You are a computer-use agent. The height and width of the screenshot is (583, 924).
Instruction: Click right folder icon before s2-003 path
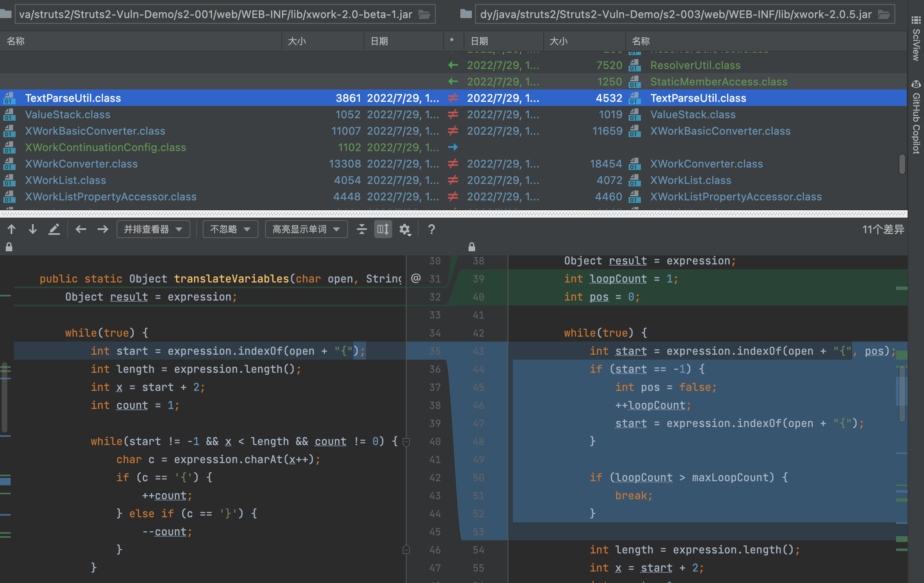(x=466, y=14)
